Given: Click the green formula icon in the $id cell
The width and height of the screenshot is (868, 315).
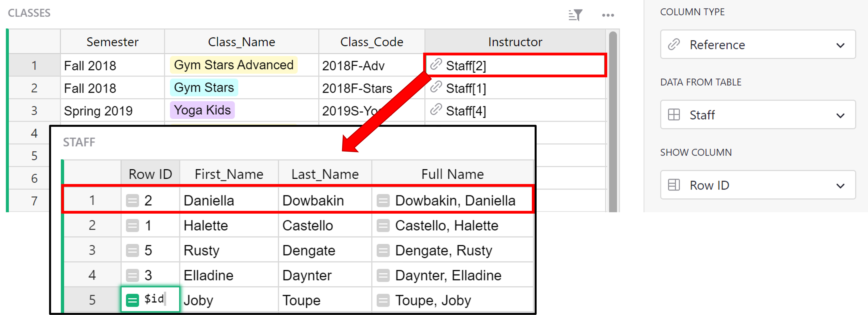Looking at the screenshot, I should click(x=132, y=299).
